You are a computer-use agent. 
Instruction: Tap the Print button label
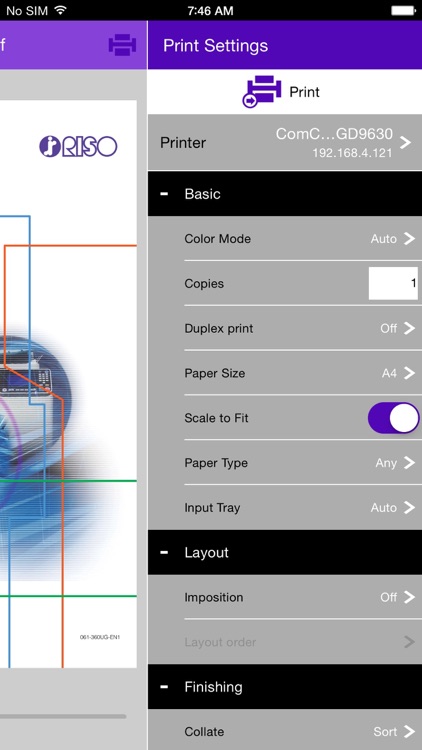(304, 92)
